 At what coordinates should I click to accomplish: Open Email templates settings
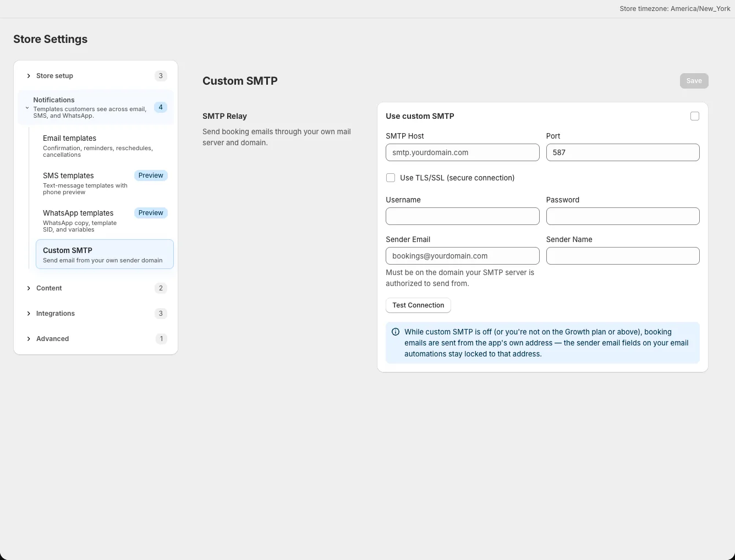pyautogui.click(x=105, y=146)
